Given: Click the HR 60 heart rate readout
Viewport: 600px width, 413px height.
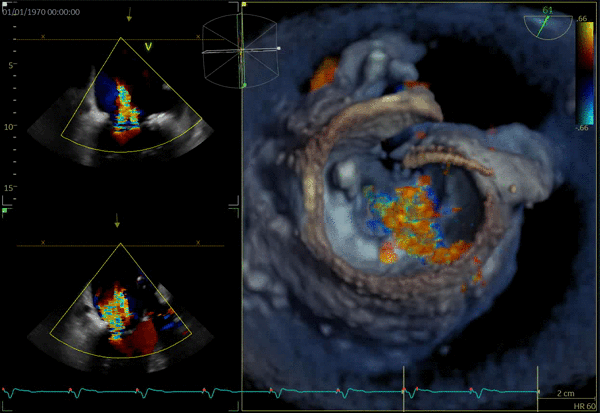Looking at the screenshot, I should [586, 406].
